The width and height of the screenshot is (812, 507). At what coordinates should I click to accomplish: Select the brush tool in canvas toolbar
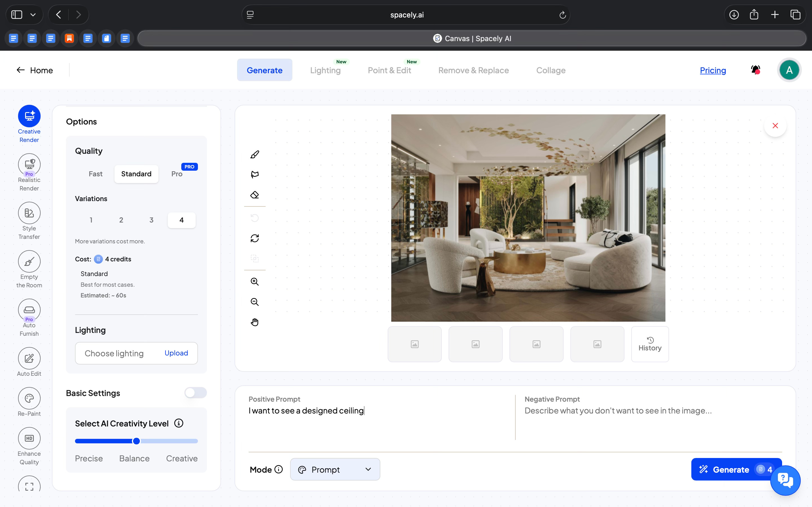pyautogui.click(x=255, y=155)
